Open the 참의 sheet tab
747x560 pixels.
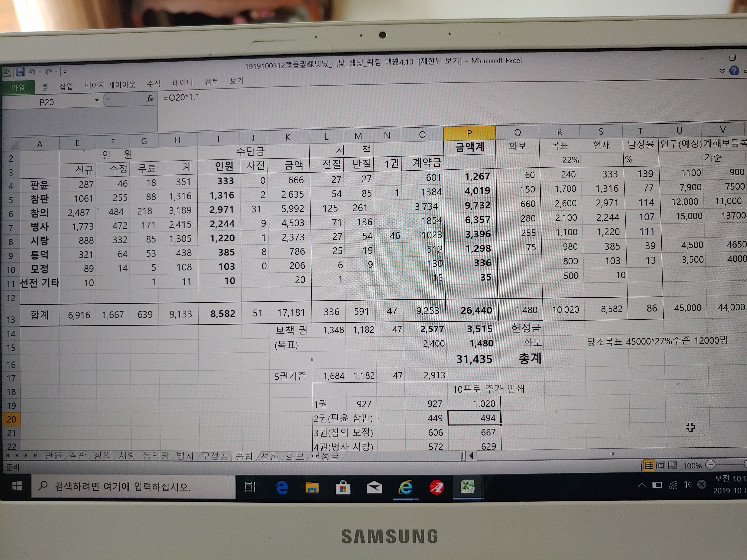[x=102, y=456]
